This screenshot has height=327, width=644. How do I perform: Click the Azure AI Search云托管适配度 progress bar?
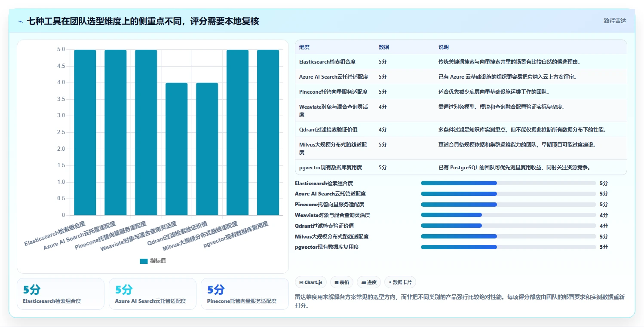pos(509,194)
